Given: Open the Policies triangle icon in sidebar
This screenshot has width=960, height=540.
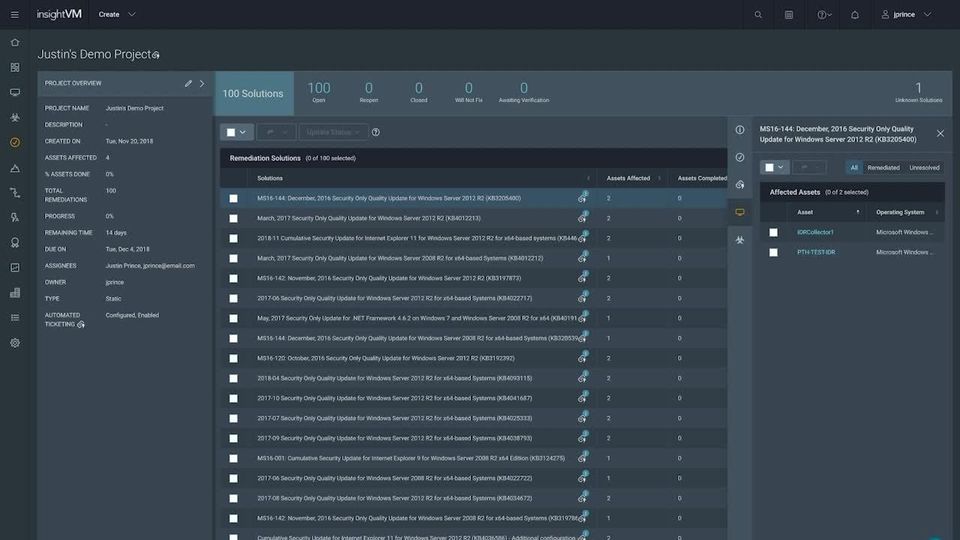Looking at the screenshot, I should [x=15, y=168].
